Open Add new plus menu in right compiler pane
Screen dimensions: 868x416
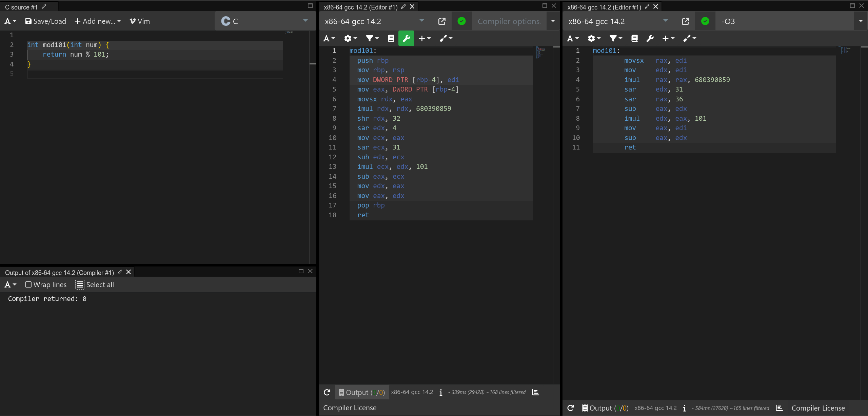tap(668, 38)
